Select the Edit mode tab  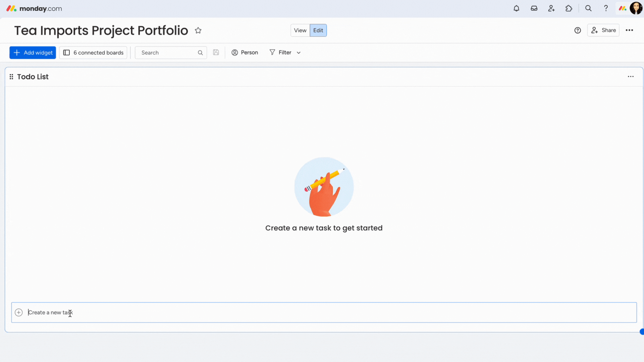click(x=318, y=30)
